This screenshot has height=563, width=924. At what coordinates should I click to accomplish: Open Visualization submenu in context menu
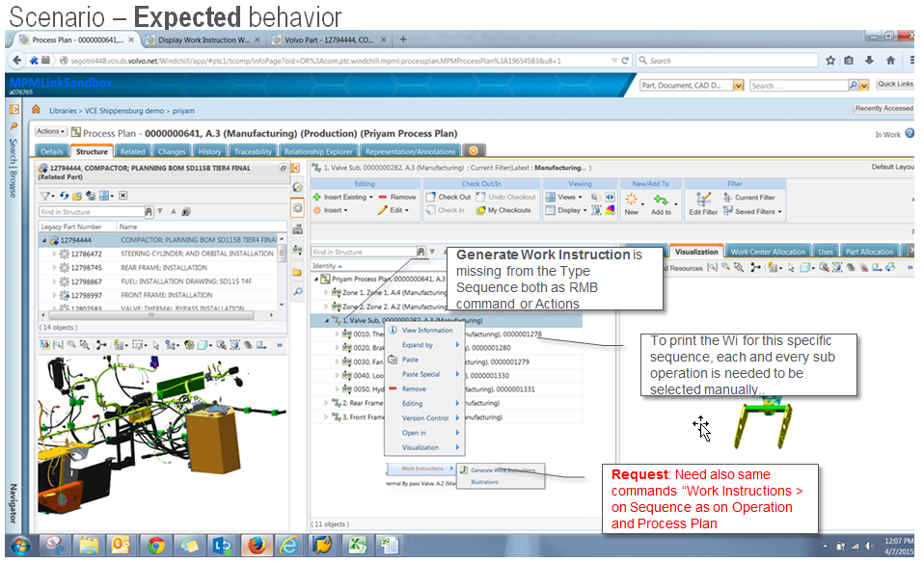(423, 447)
